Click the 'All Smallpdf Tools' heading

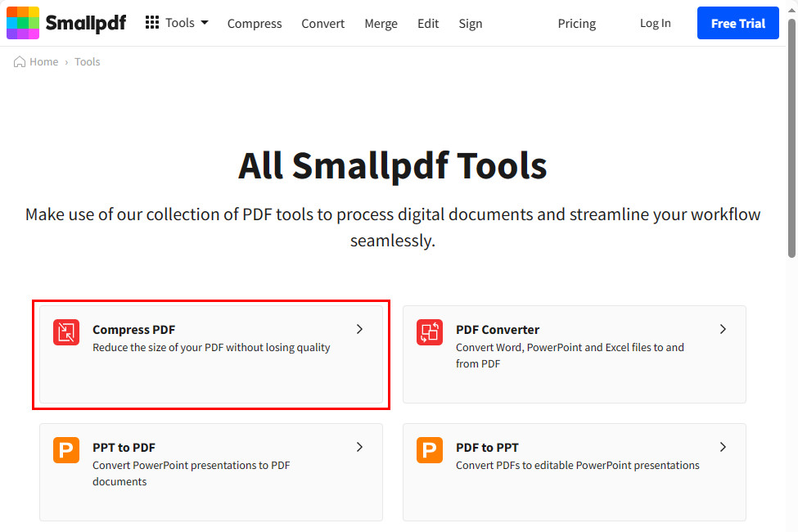point(392,165)
